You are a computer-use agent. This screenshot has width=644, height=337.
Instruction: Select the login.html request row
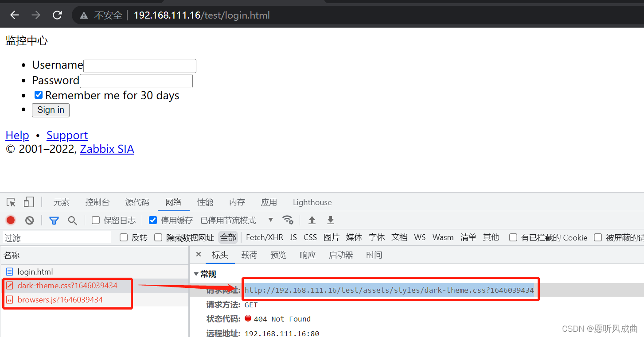(94, 271)
